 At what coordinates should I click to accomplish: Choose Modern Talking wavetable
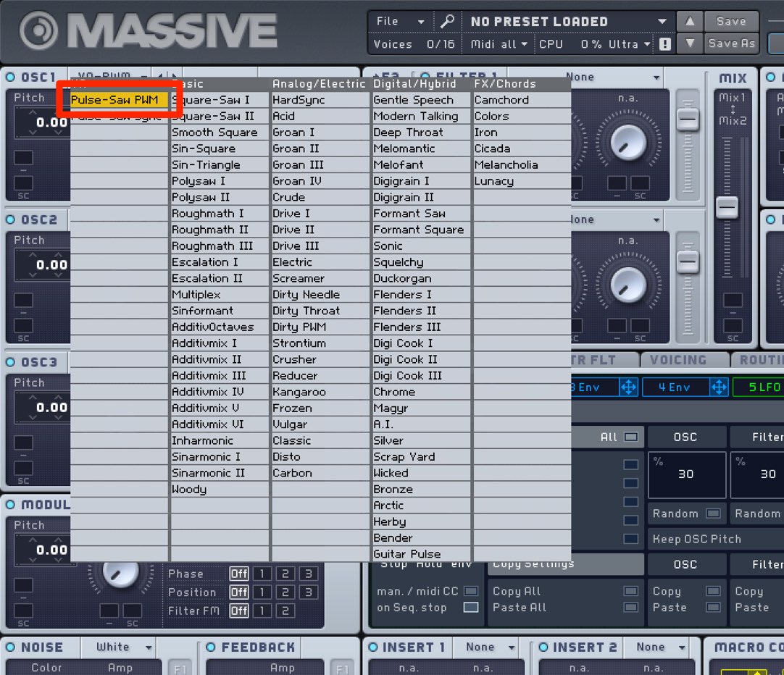coord(421,116)
